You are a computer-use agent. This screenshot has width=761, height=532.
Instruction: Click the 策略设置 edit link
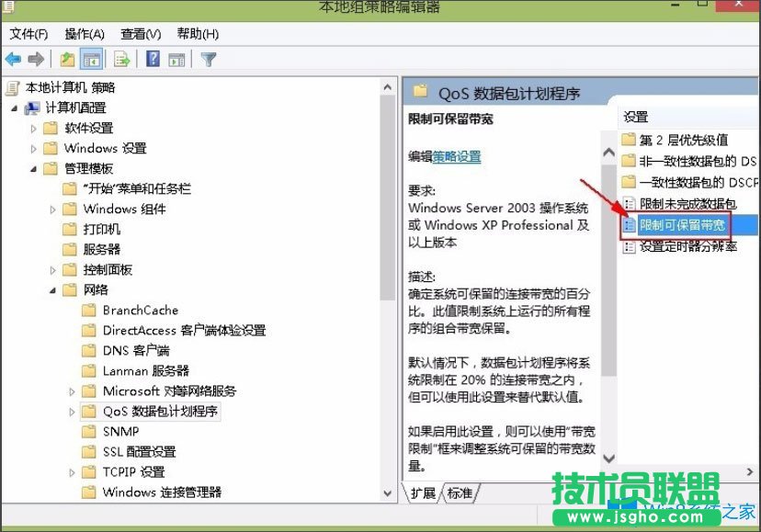click(x=458, y=157)
